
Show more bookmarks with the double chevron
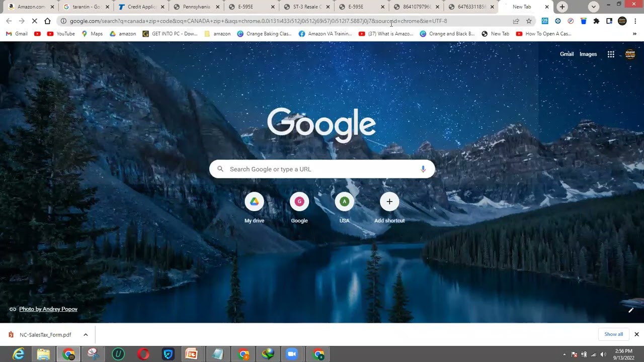coord(634,34)
